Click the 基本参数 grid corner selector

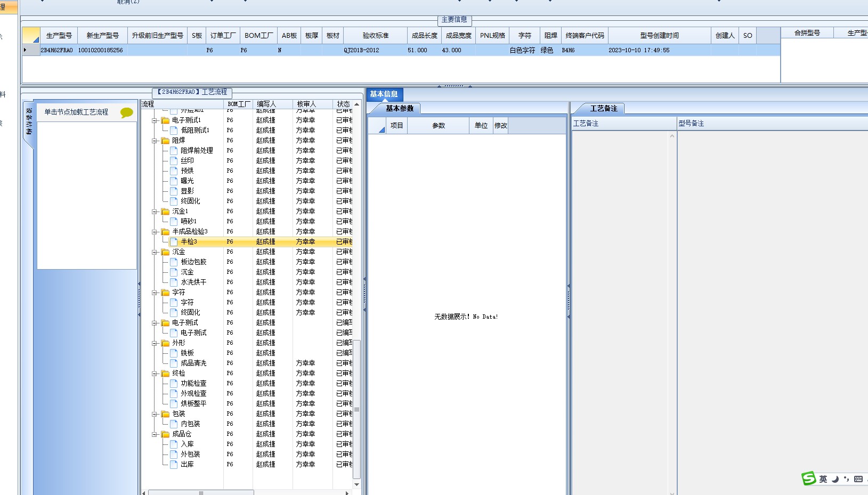click(377, 125)
